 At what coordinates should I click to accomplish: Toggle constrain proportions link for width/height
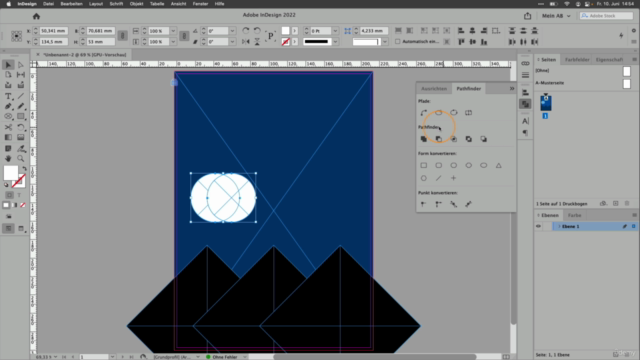[122, 36]
